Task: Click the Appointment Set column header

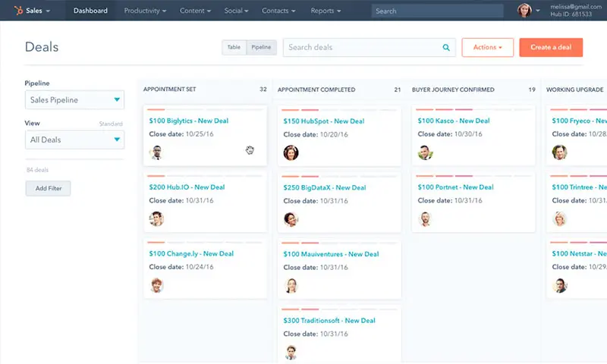Action: tap(169, 89)
